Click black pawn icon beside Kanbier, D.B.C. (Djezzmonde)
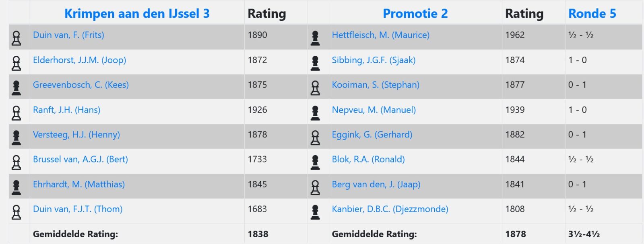644x244 pixels. (x=315, y=212)
